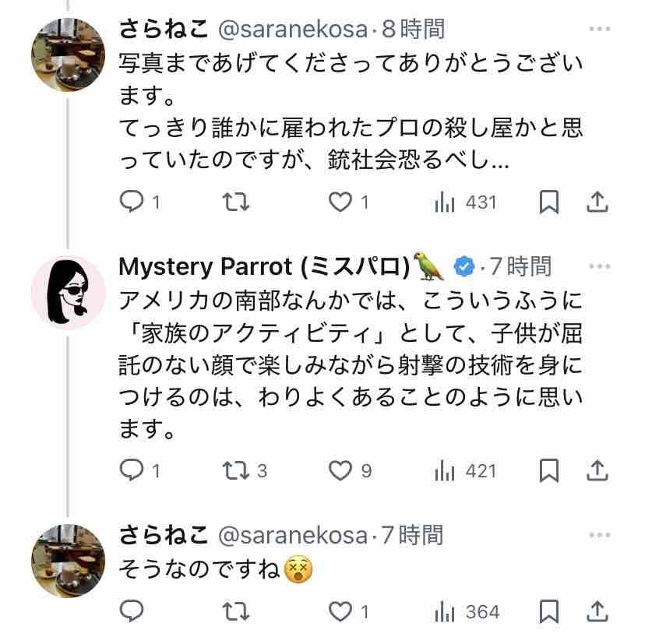This screenshot has height=644, width=645.
Task: Bookmark the Mystery Parrot tweet
Action: 548,470
